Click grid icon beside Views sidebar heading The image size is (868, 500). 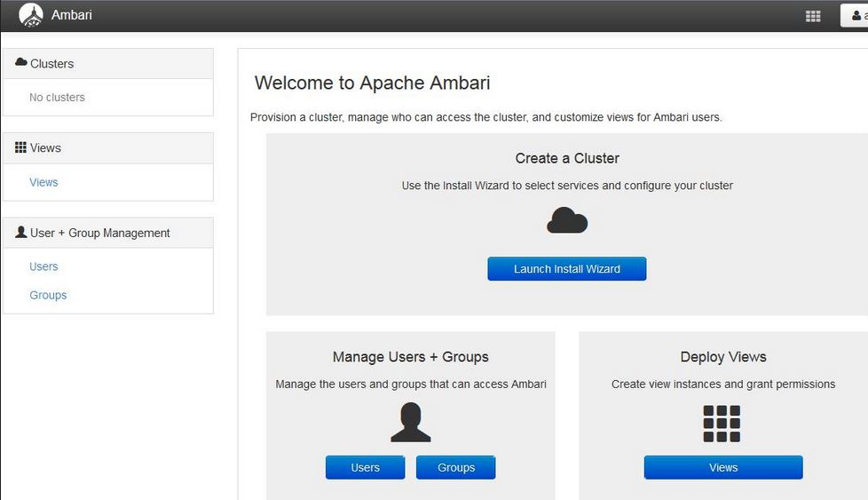coord(20,147)
